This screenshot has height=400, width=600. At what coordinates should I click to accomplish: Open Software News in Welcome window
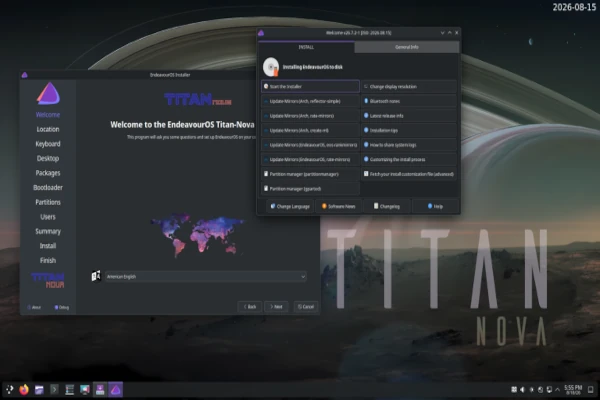point(338,206)
